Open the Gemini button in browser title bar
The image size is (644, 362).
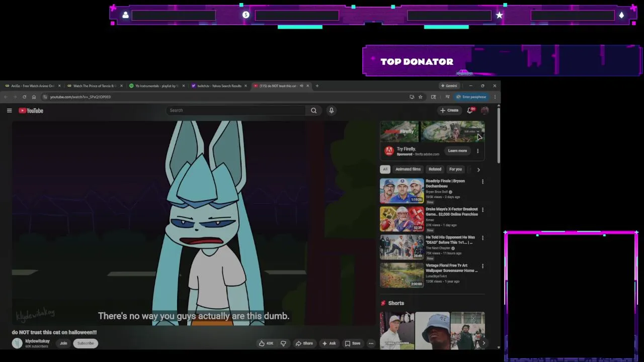pos(449,86)
